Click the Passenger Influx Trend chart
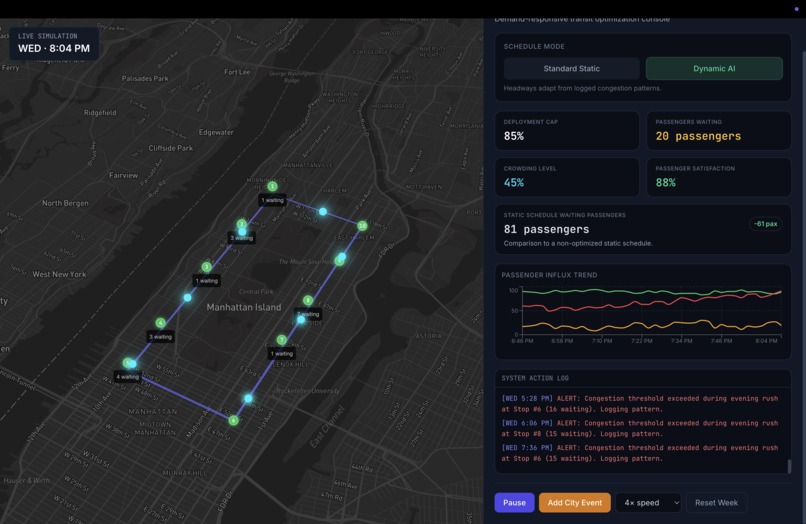Viewport: 806px width, 524px height. [643, 314]
